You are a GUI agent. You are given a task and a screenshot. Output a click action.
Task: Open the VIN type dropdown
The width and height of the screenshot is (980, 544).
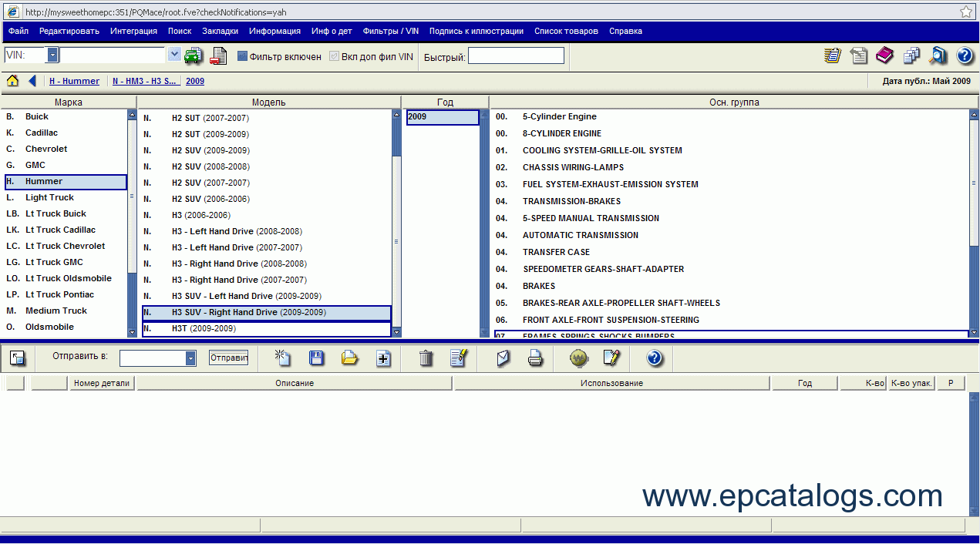(x=52, y=55)
